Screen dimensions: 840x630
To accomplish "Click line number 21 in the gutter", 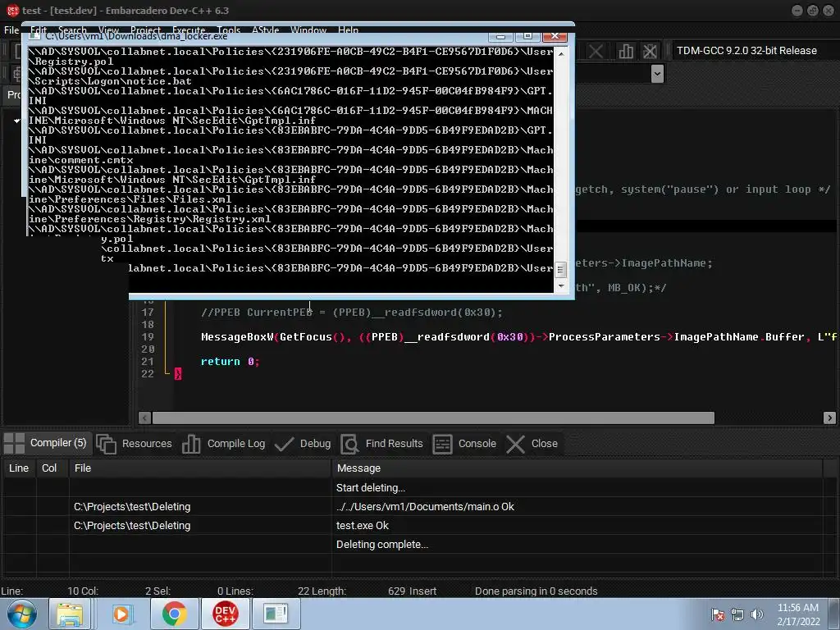I will click(148, 362).
